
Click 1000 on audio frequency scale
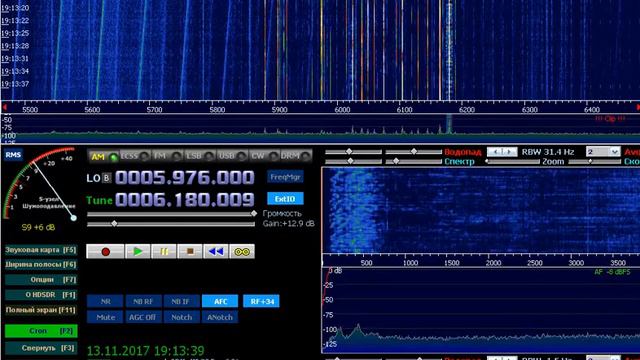tap(410, 263)
